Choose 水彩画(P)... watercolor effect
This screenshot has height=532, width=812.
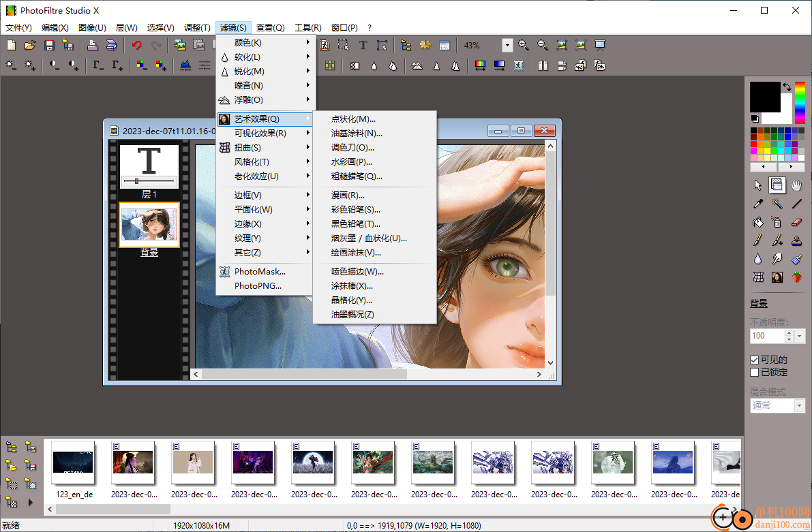[375, 162]
